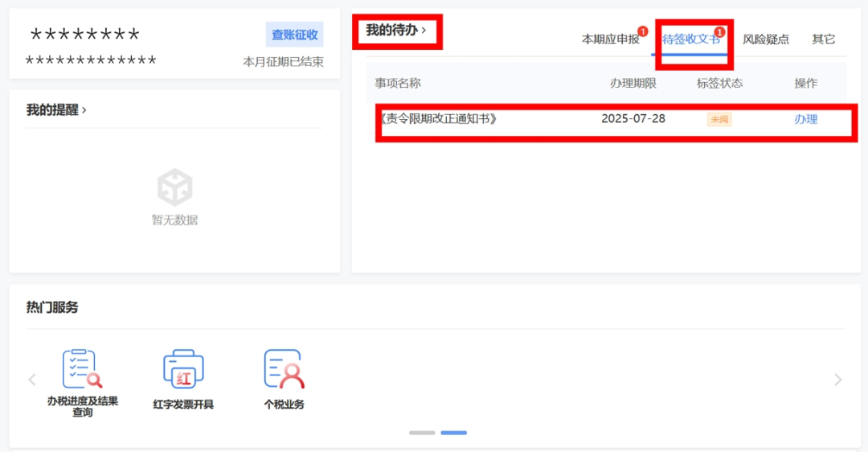Select second carousel page indicator (blue)
Screen dimensions: 868x452
click(454, 433)
